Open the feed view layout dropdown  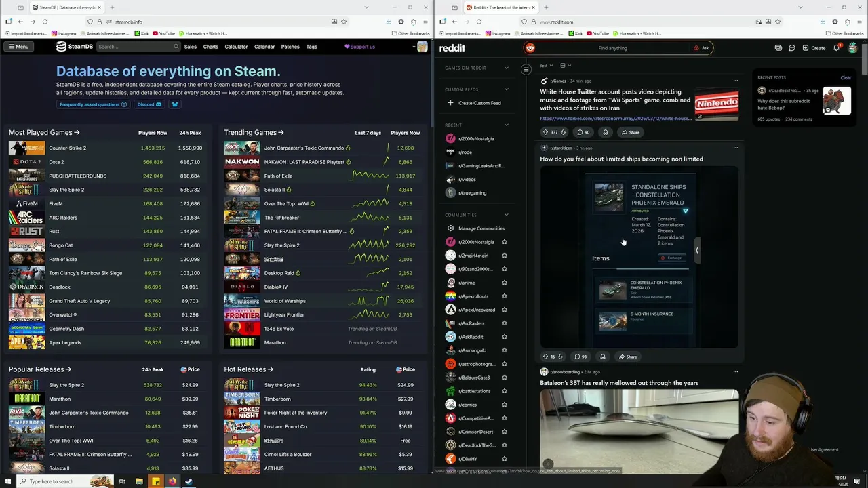pyautogui.click(x=566, y=66)
